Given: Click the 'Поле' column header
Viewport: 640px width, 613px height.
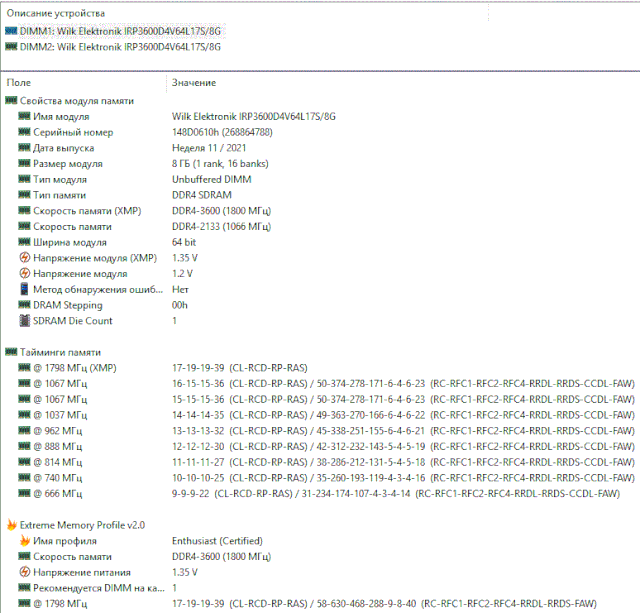Looking at the screenshot, I should tap(19, 83).
